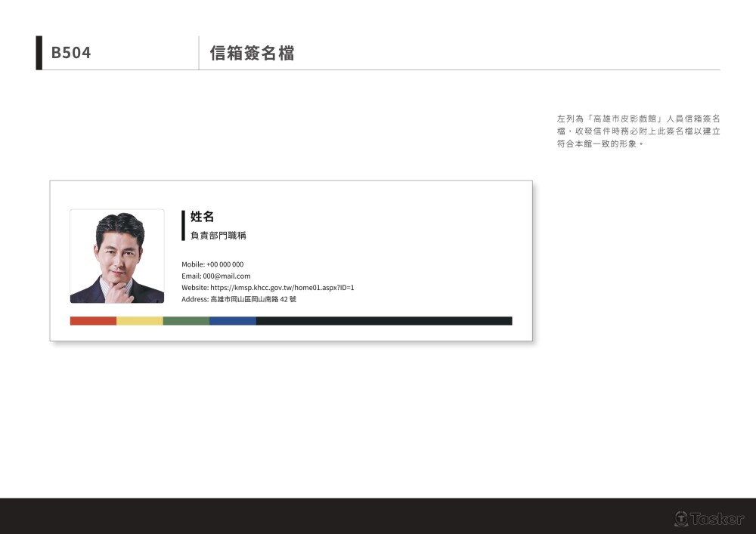The height and width of the screenshot is (534, 756).
Task: Click the 姓名 name heading
Action: pos(202,218)
